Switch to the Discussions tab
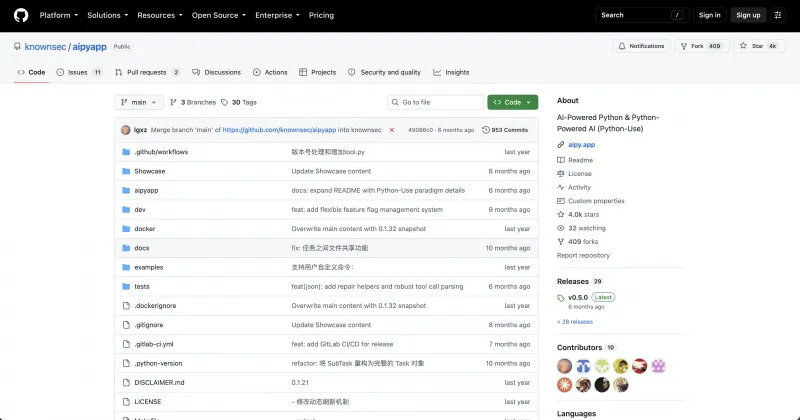Image resolution: width=800 pixels, height=420 pixels. [x=216, y=72]
